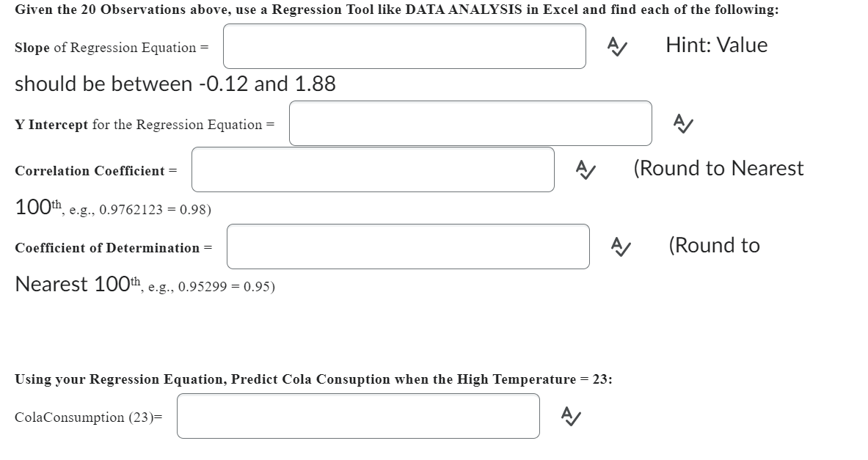
Task: Click the 'Coefficient of Determination =' label
Action: (x=113, y=248)
